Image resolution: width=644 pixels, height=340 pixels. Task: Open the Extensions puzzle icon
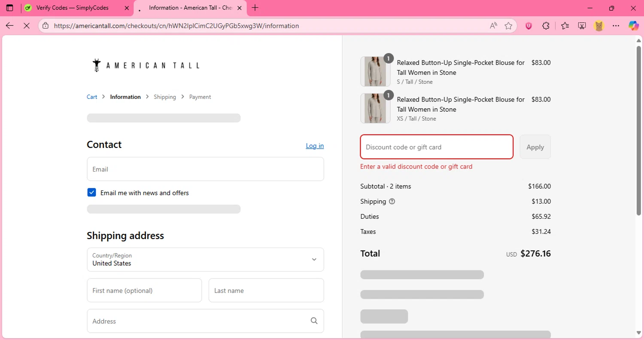click(546, 26)
